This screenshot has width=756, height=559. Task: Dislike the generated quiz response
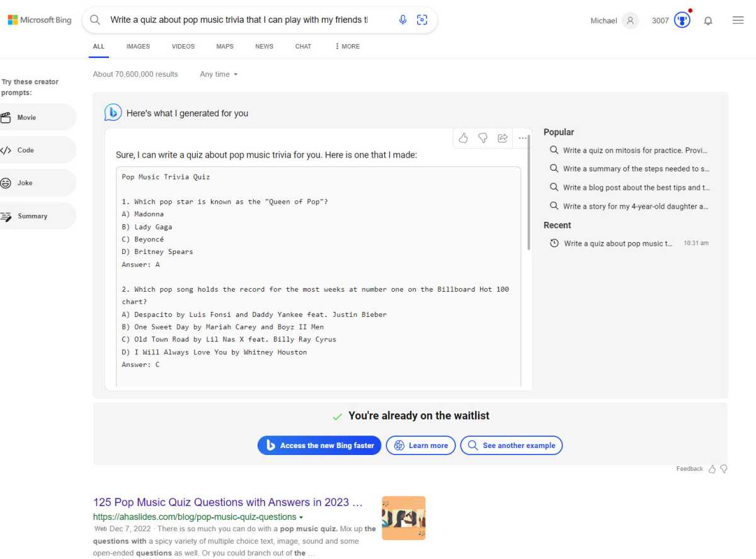pyautogui.click(x=483, y=138)
